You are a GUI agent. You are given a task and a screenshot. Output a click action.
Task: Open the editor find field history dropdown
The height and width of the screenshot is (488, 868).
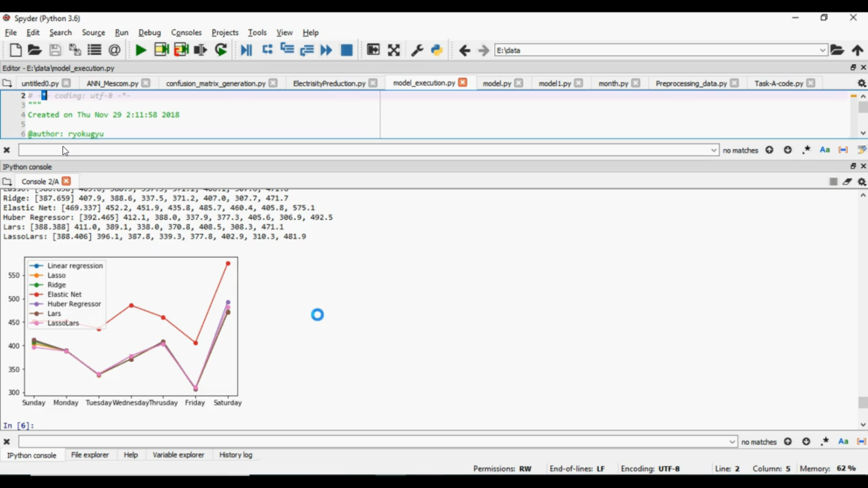click(x=713, y=150)
